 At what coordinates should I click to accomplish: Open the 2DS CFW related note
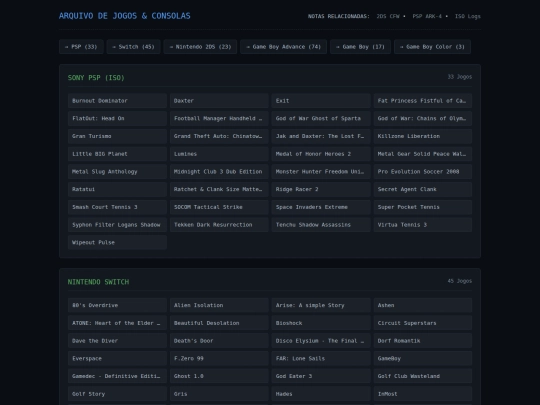[x=388, y=16]
